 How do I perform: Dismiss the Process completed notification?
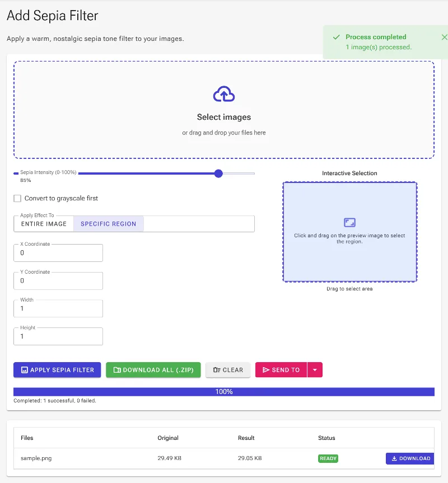[x=444, y=37]
